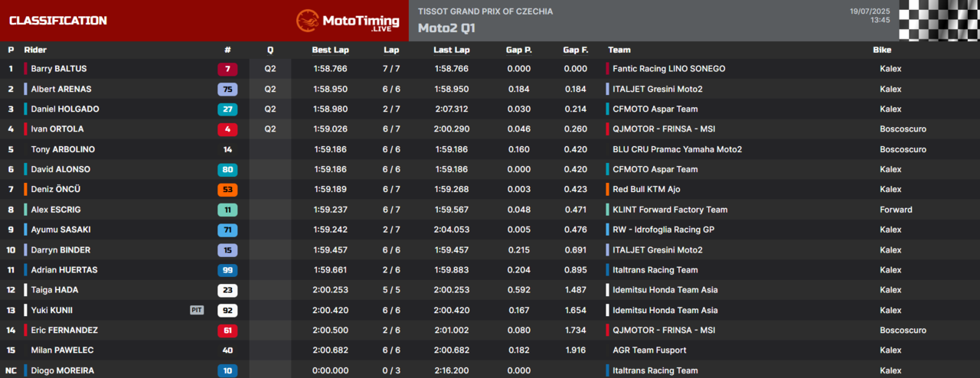980x378 pixels.
Task: Select rider Alex ESCRIG
Action: point(56,210)
